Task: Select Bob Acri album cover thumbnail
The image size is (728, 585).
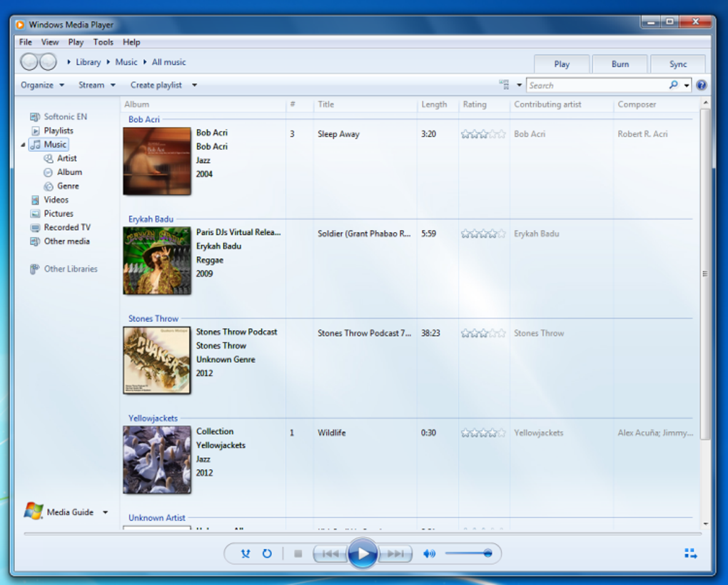Action: (157, 161)
